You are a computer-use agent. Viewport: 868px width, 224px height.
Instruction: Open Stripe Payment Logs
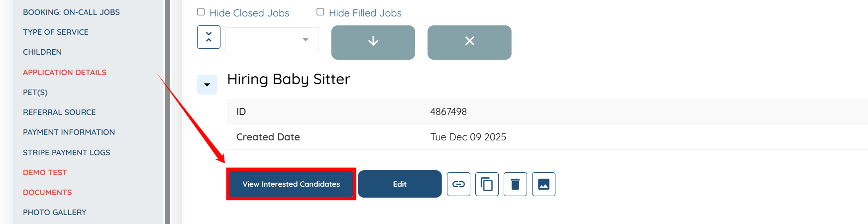(x=66, y=152)
